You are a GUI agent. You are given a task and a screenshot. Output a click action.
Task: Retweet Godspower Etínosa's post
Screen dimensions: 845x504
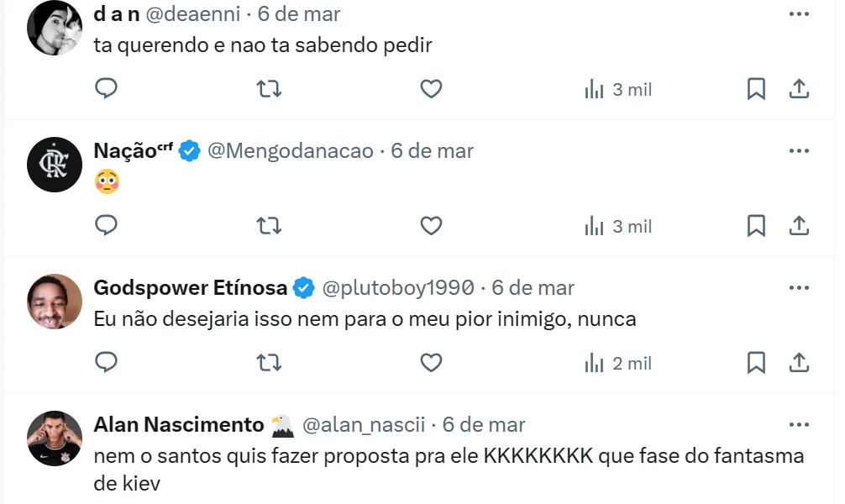[269, 362]
